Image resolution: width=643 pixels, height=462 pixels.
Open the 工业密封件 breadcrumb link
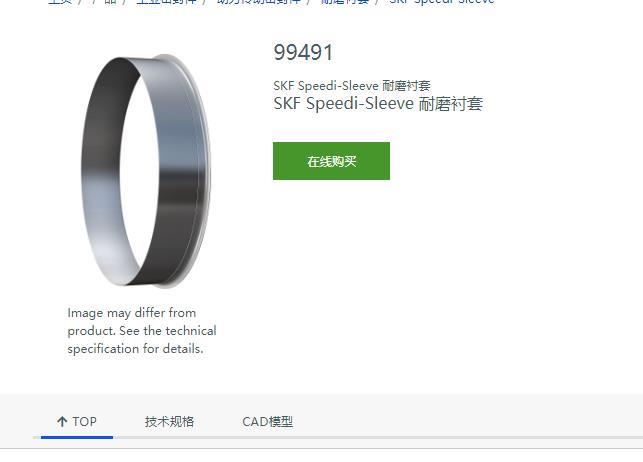click(x=166, y=2)
